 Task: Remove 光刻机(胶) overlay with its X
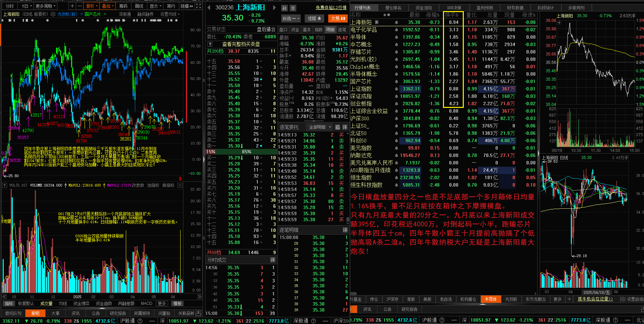(x=82, y=14)
